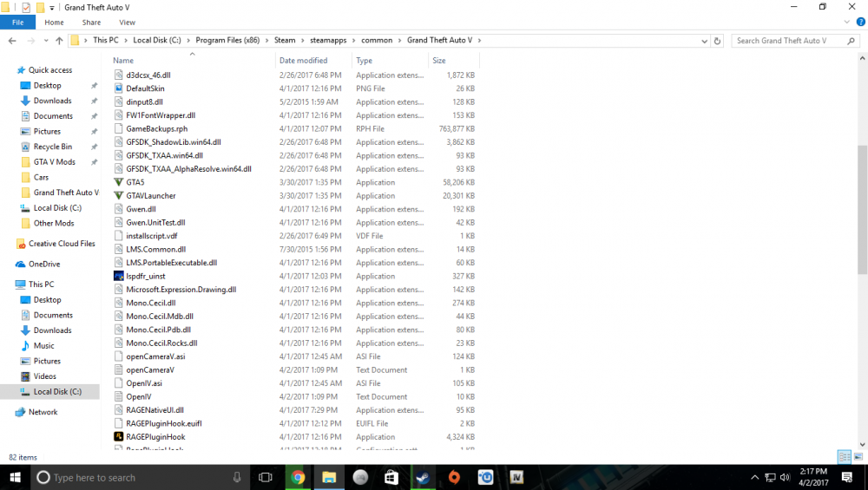The height and width of the screenshot is (490, 868).
Task: Navigate to Program Files (x86) breadcrumb
Action: pos(227,41)
